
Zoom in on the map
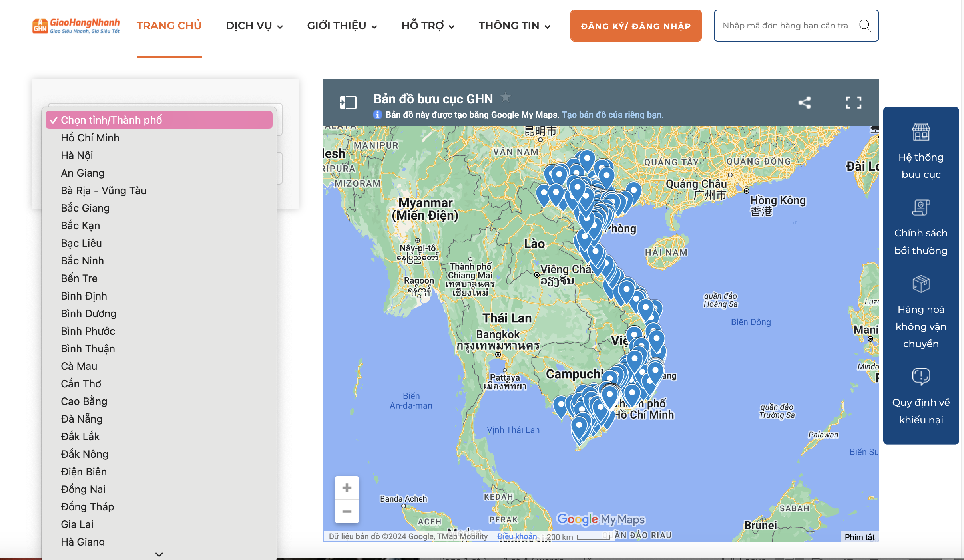(347, 488)
